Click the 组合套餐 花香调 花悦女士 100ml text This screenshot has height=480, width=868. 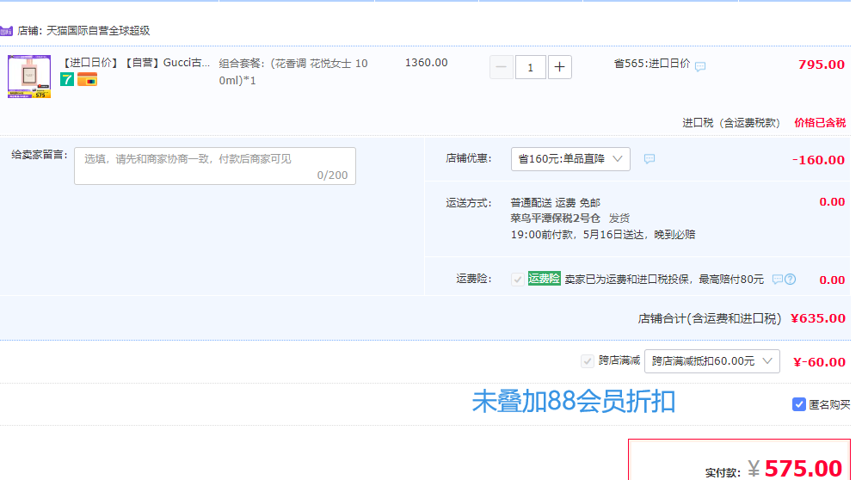[293, 72]
